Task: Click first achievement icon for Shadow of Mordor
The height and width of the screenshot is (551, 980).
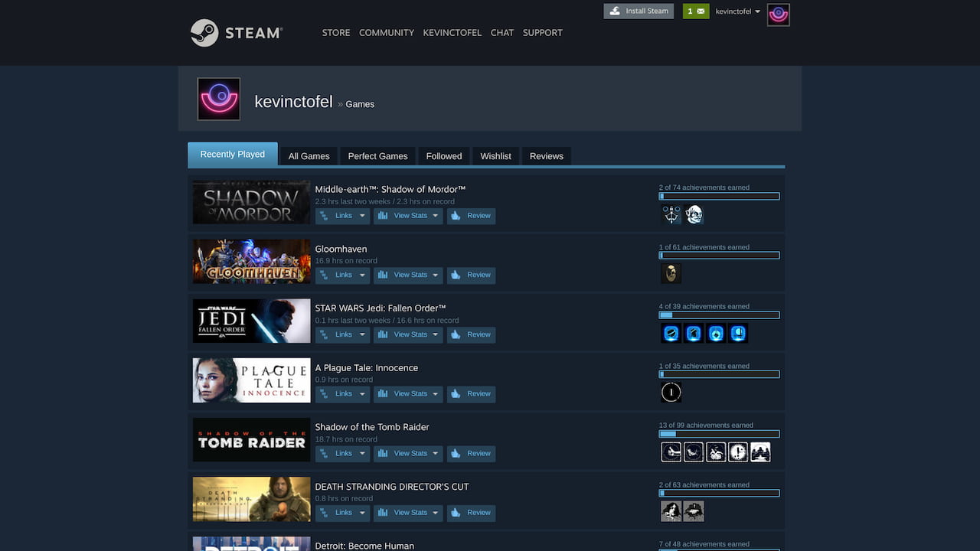Action: tap(671, 215)
